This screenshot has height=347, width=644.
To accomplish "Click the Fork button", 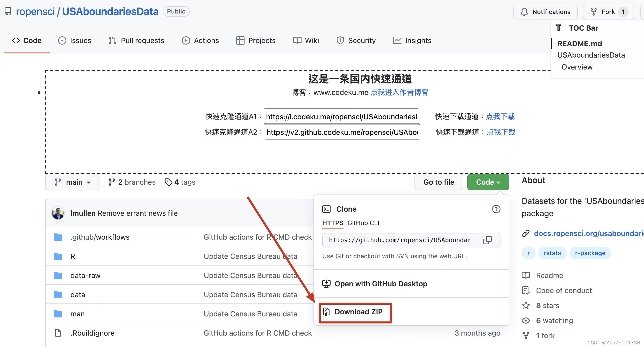I will pos(609,12).
